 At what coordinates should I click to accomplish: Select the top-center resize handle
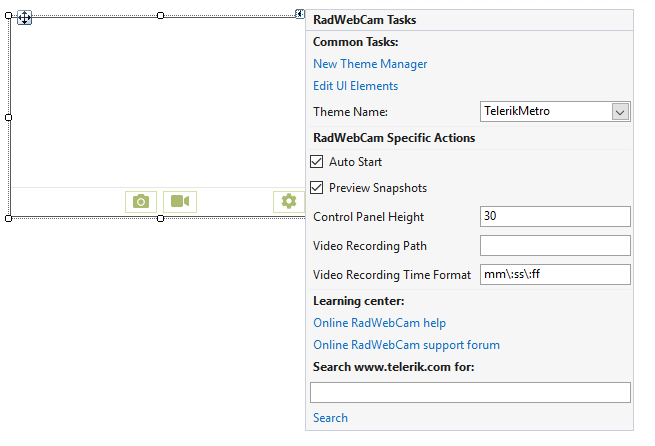point(160,15)
